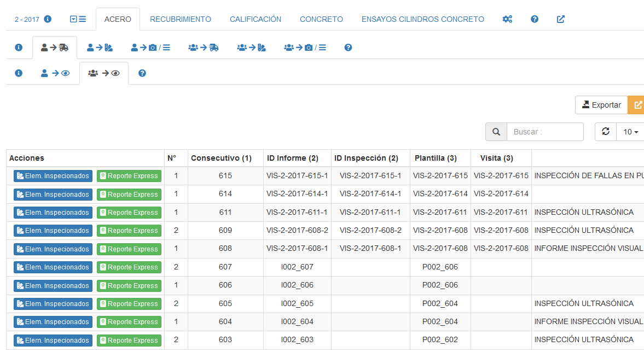Expand the dropdown list menu icon tab
The image size is (644, 352).
point(78,19)
